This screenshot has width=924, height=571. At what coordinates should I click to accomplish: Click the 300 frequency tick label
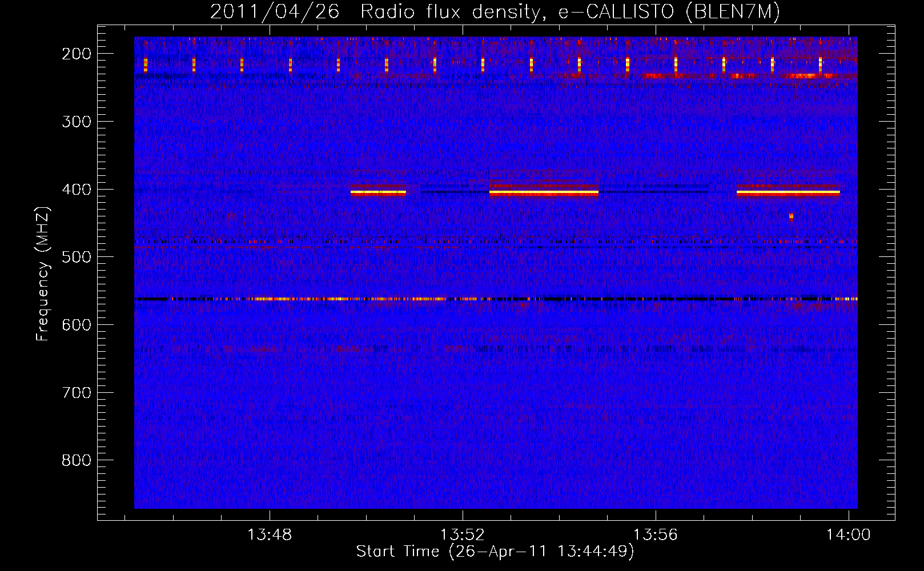(x=77, y=122)
